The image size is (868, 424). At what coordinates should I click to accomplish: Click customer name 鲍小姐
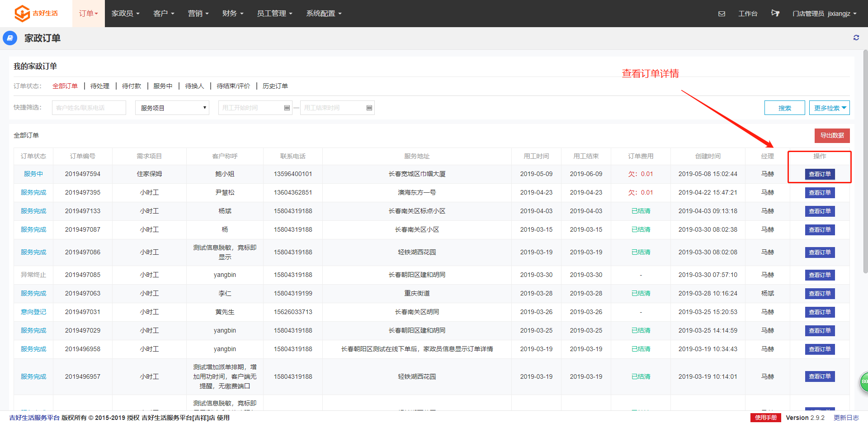tap(225, 174)
